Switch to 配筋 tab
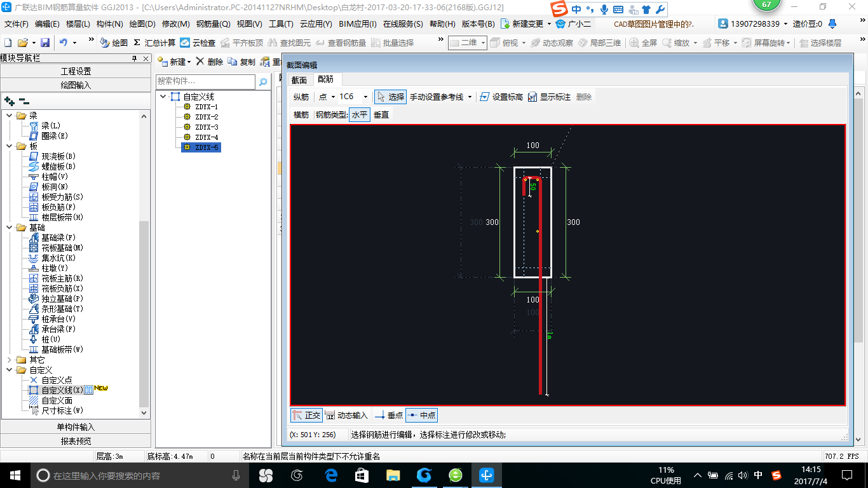The width and height of the screenshot is (868, 488). pos(326,79)
